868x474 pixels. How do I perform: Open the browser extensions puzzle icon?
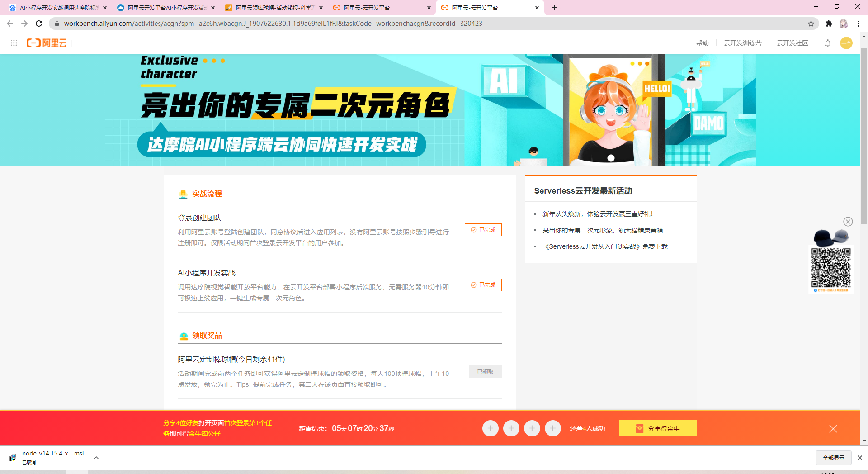click(x=829, y=24)
